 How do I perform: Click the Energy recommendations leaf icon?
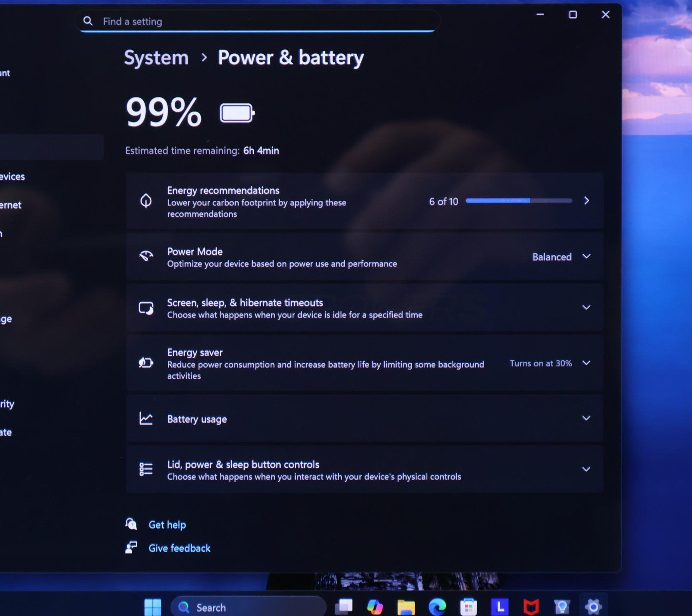[146, 201]
